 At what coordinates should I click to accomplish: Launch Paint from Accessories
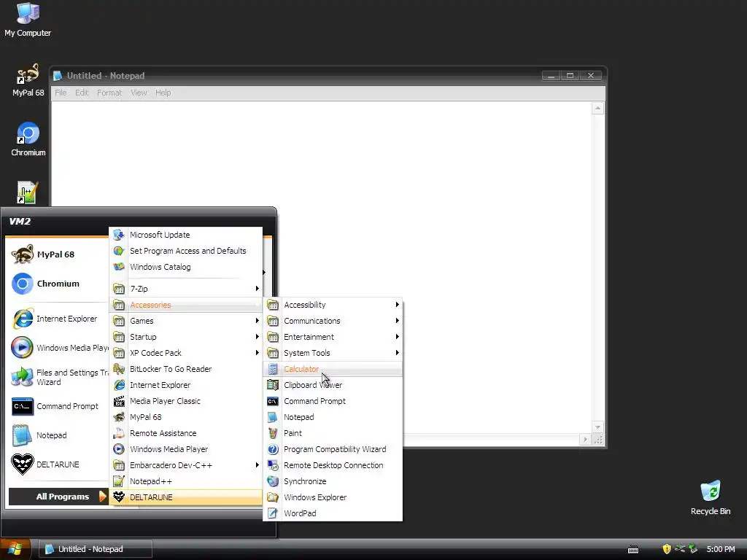click(333, 433)
